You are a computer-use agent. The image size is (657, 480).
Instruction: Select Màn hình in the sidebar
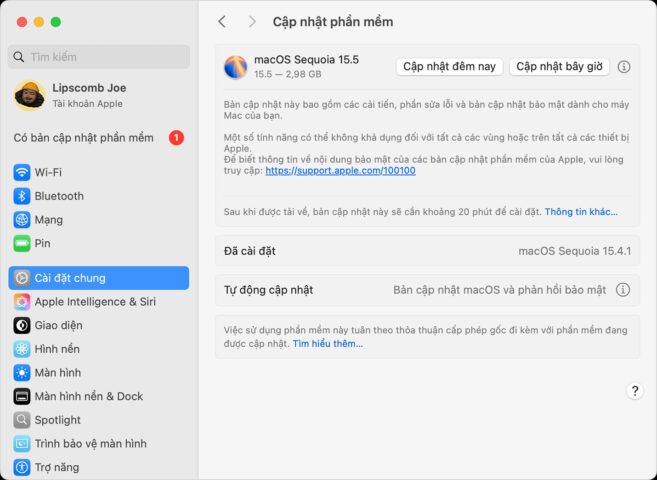tap(98, 373)
